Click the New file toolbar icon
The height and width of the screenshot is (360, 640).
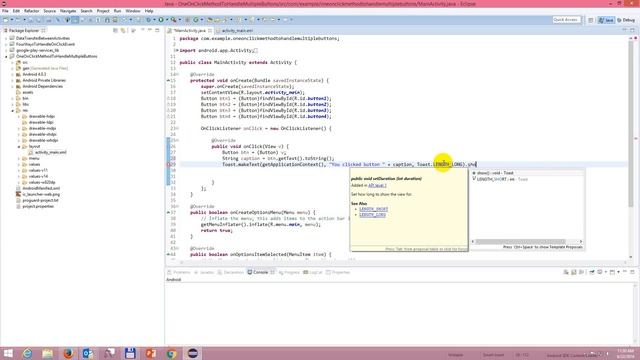point(6,20)
